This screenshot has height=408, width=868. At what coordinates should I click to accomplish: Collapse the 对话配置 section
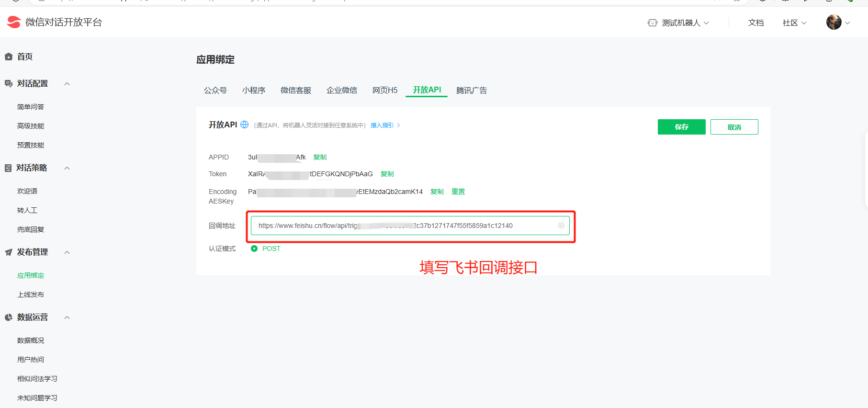click(x=67, y=84)
